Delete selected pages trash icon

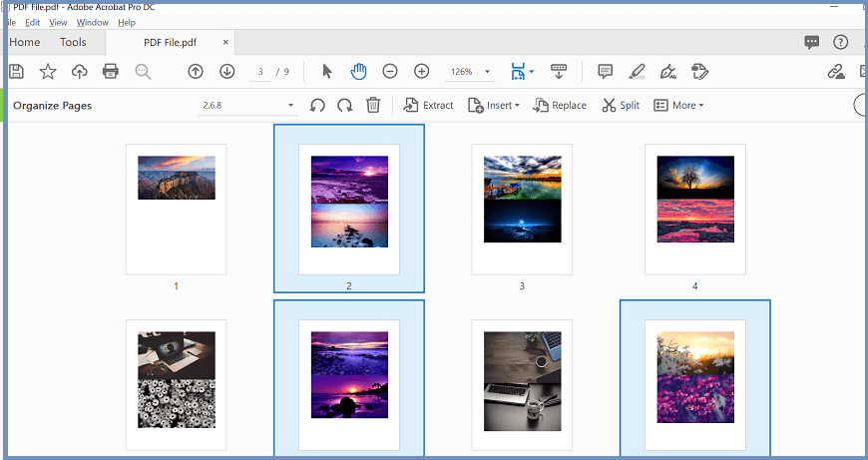374,105
